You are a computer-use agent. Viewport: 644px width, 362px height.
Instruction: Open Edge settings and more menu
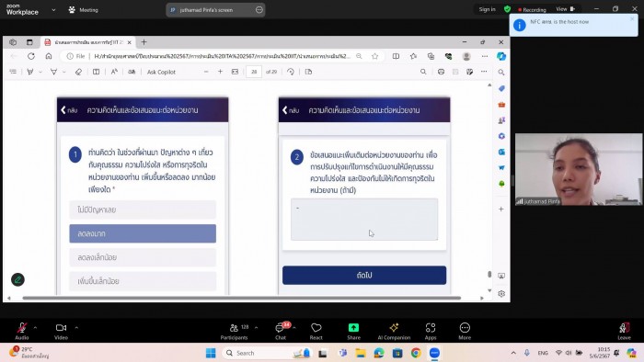pos(485,56)
